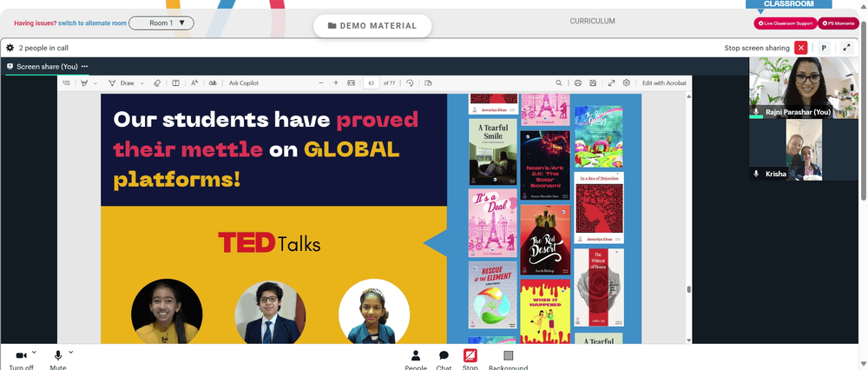
Task: Click the PDF scrollbar up arrow
Action: click(689, 96)
